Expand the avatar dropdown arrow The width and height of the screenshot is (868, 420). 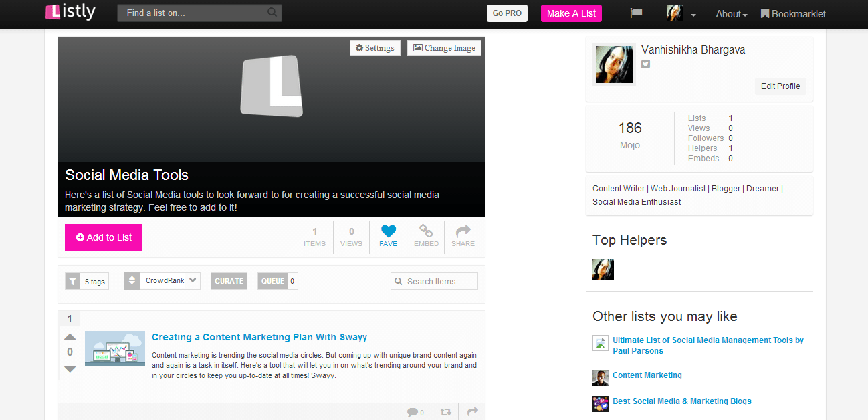[693, 15]
